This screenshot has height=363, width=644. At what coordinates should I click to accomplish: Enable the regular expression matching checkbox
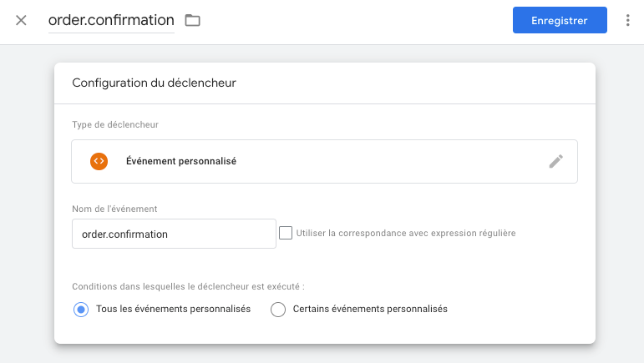(x=286, y=233)
